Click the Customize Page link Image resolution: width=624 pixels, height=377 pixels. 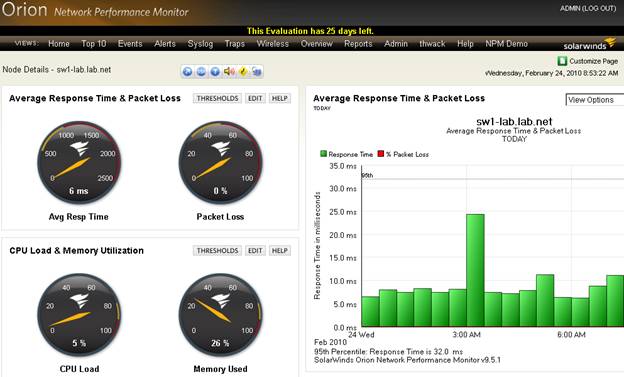point(593,61)
